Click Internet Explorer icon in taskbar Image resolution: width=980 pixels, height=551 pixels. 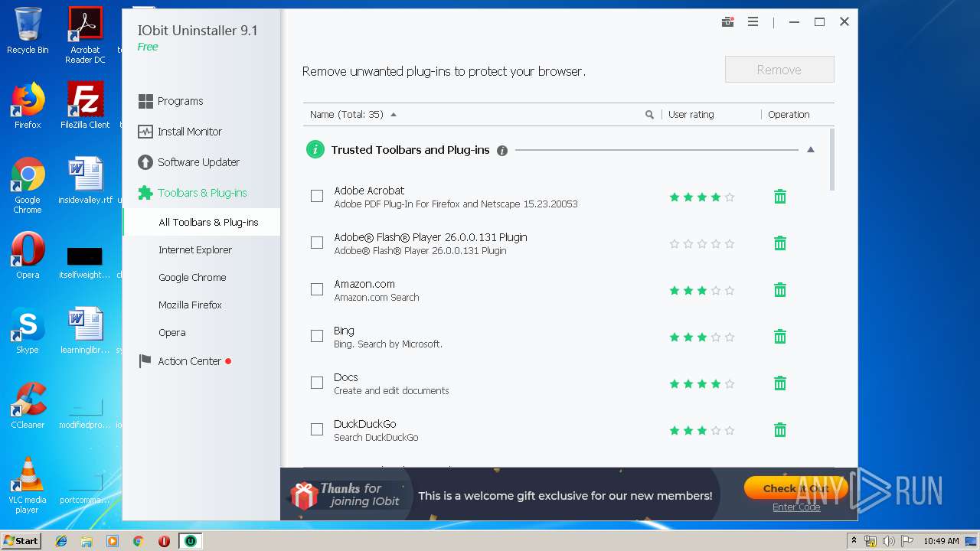tap(61, 541)
